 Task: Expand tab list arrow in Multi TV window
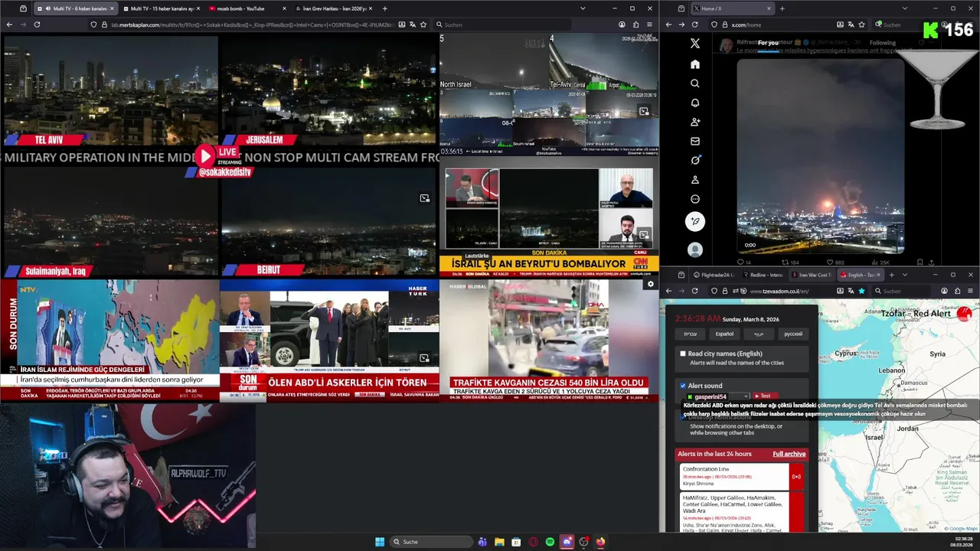point(583,8)
